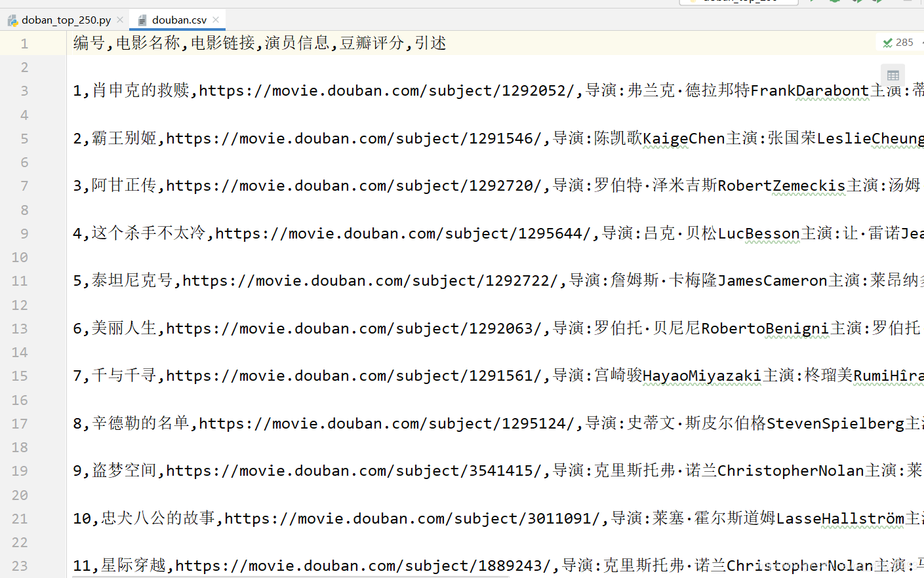
Task: Click the header row starting with 编号
Action: 260,43
